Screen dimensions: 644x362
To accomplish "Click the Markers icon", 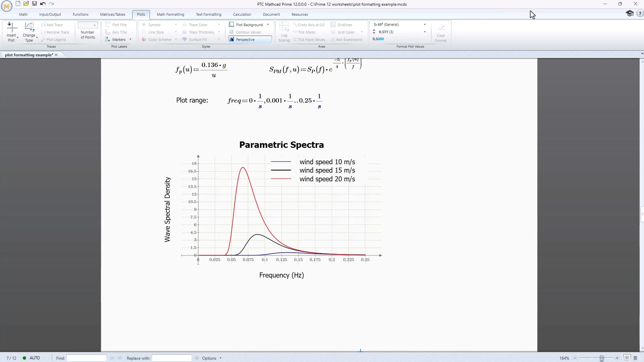I will coord(108,40).
